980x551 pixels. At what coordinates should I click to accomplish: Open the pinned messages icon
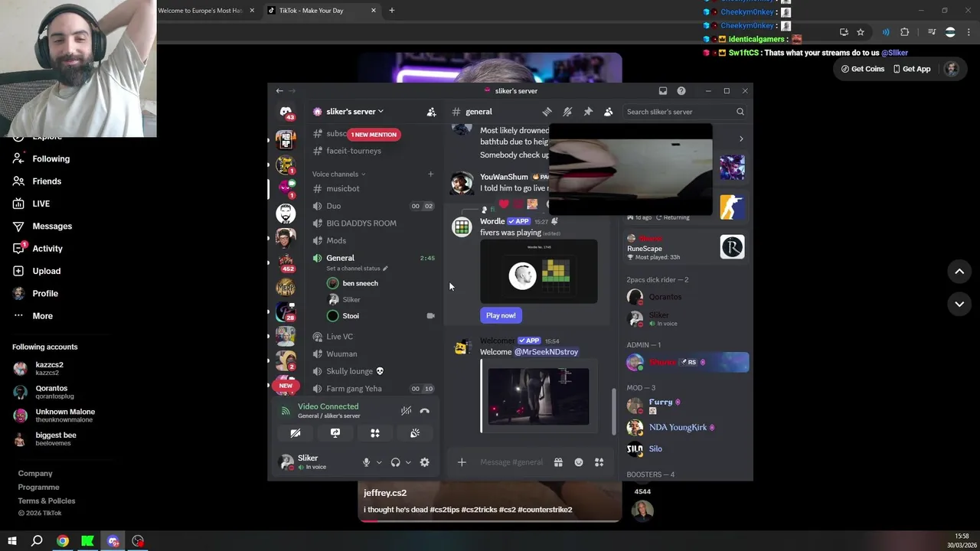click(588, 112)
